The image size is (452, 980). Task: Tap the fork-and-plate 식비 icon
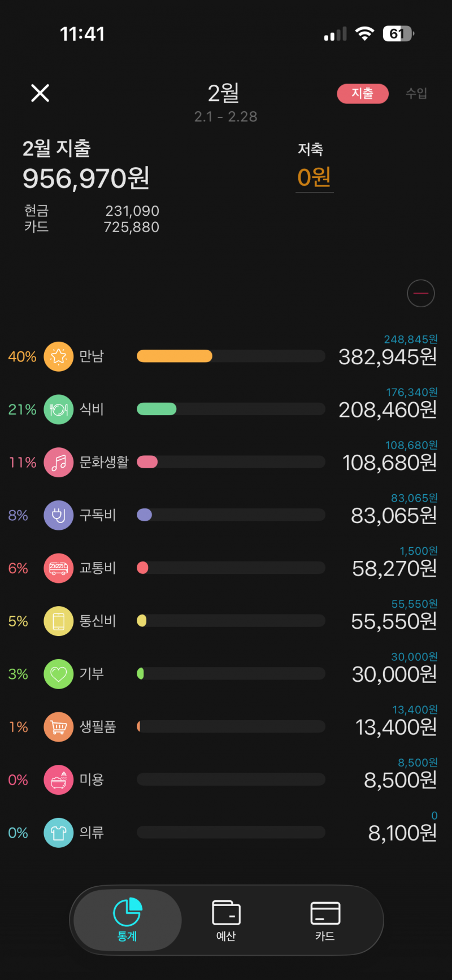59,410
